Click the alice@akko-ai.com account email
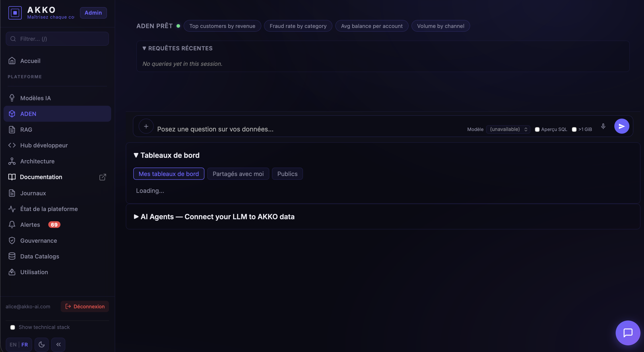Image resolution: width=644 pixels, height=352 pixels. 28,307
